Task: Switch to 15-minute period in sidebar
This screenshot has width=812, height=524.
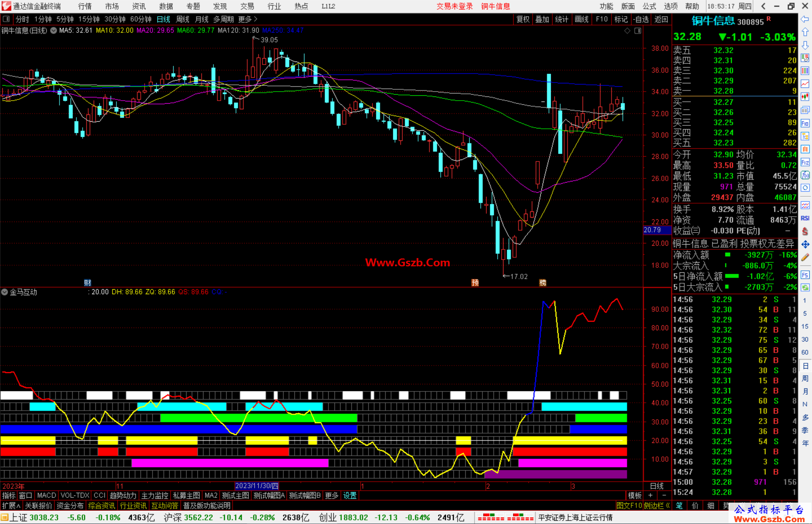Action: [x=805, y=326]
